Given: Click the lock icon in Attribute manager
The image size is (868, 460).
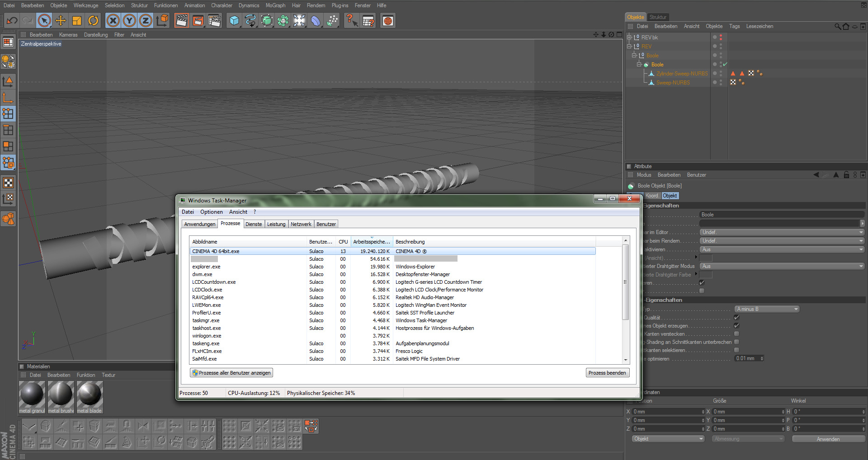Looking at the screenshot, I should click(846, 175).
